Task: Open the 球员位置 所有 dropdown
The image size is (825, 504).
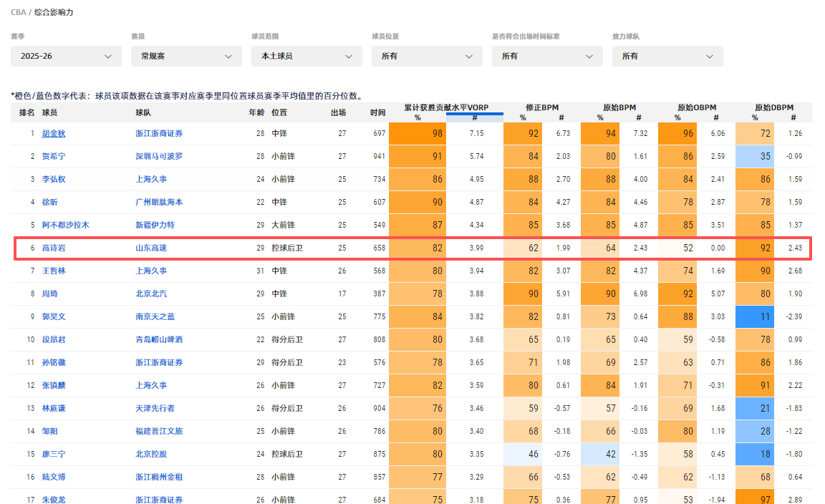Action: point(427,57)
